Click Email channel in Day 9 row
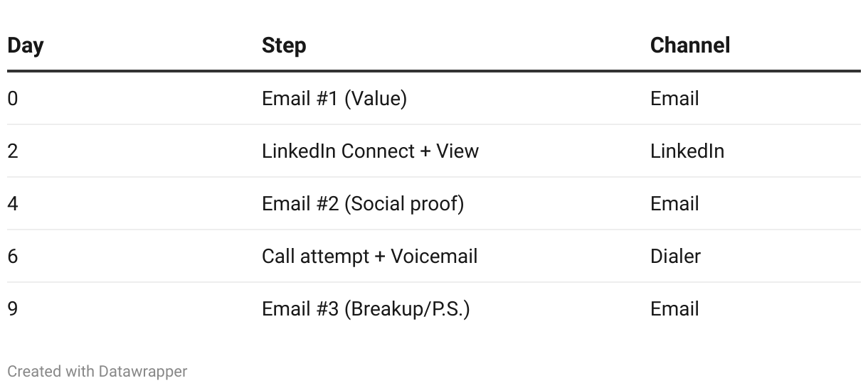The width and height of the screenshot is (868, 388). point(674,308)
